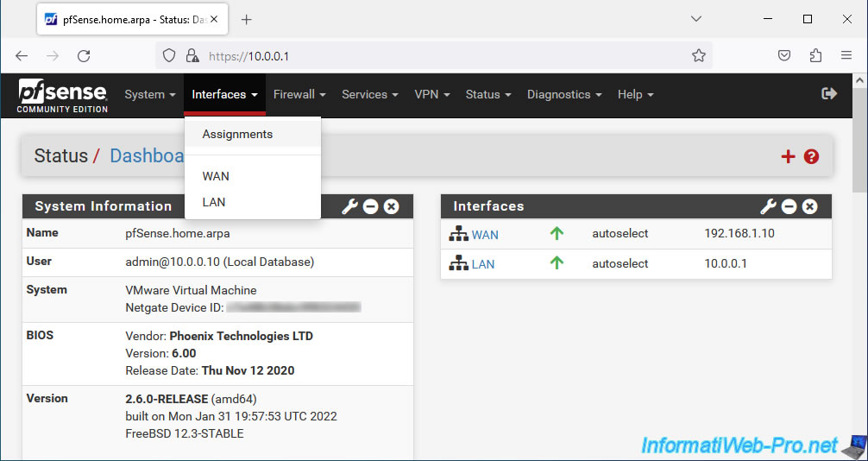Open the Services dropdown menu
This screenshot has height=461, width=868.
(x=370, y=95)
